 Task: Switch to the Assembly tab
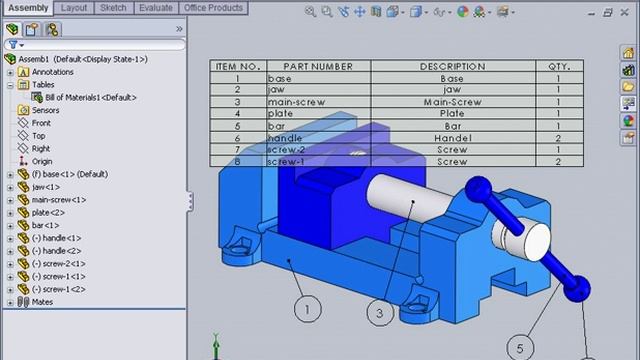coord(28,8)
